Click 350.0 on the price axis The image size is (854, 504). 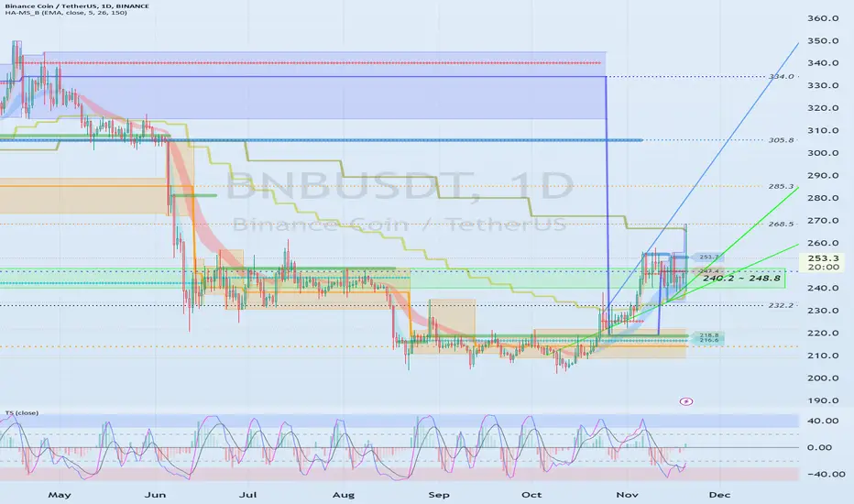(x=823, y=41)
